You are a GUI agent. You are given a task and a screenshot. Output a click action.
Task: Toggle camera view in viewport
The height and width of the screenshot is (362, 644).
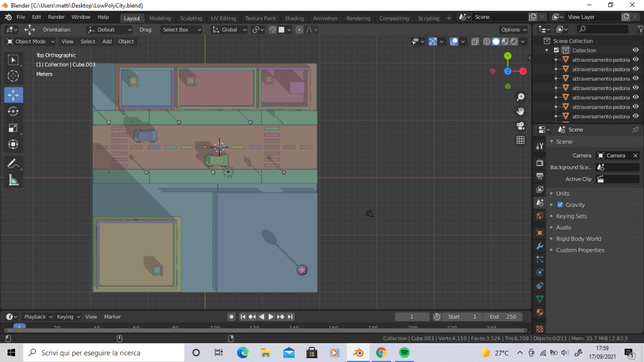click(521, 126)
